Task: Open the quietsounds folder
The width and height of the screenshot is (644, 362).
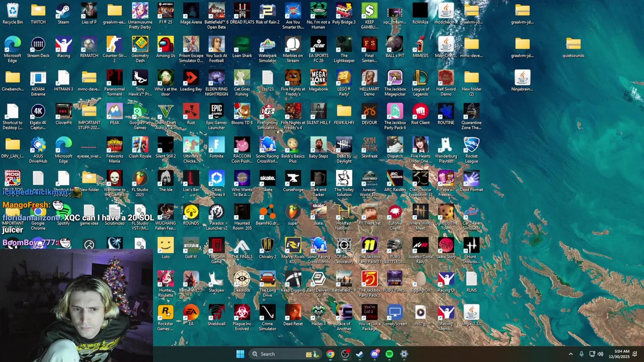Action: click(x=573, y=47)
